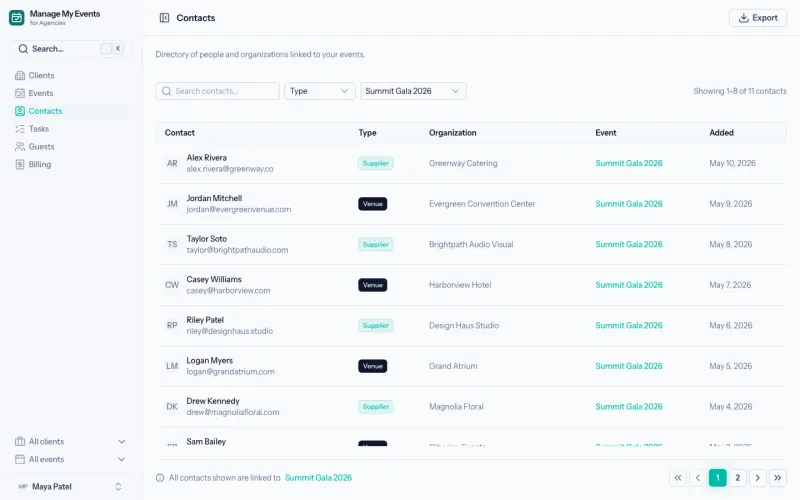Click the Supplier badge for Alex Rivera
The image size is (800, 500).
tap(376, 163)
